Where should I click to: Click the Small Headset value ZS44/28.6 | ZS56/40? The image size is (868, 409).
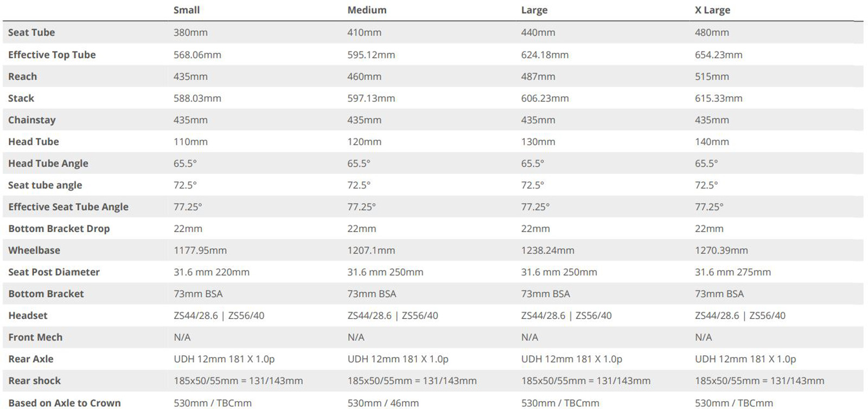click(x=219, y=316)
